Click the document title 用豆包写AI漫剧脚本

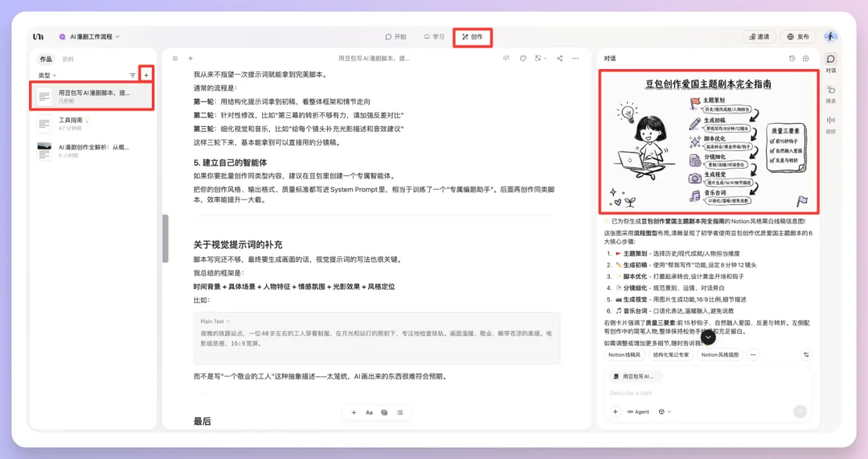[374, 58]
